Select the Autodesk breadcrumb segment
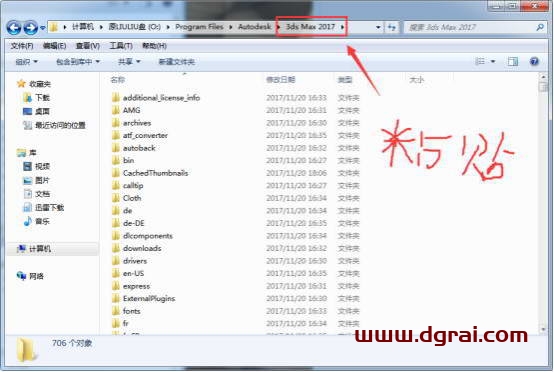Screen dimensions: 554x372 (254, 26)
